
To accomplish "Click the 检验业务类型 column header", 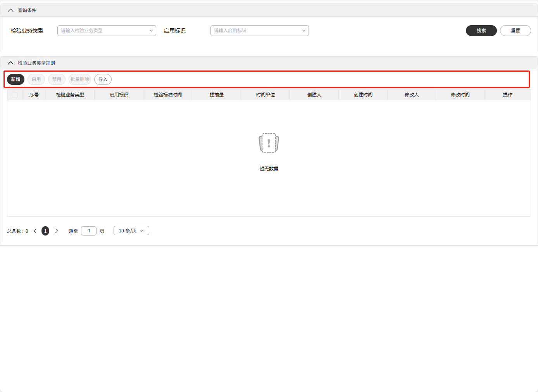I will click(70, 95).
